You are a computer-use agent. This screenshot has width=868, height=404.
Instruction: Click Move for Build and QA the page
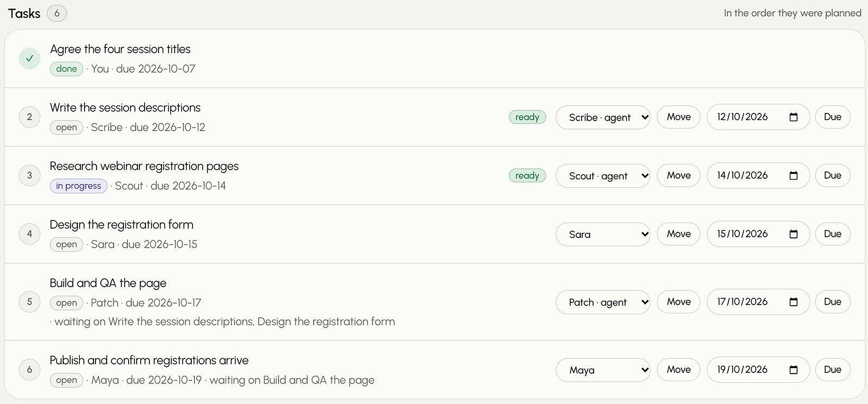point(678,302)
